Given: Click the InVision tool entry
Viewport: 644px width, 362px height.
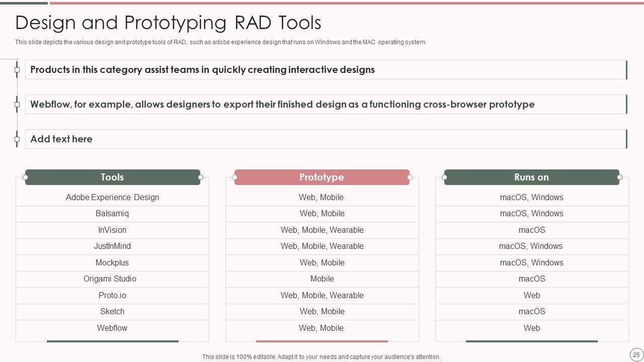Looking at the screenshot, I should (112, 230).
